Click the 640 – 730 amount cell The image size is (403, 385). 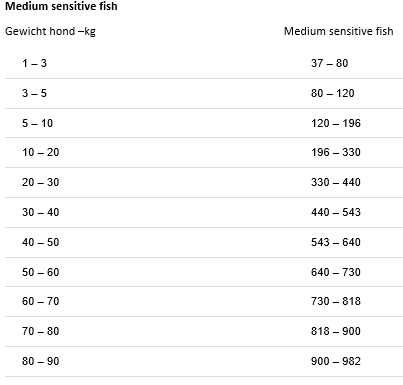[x=336, y=272]
